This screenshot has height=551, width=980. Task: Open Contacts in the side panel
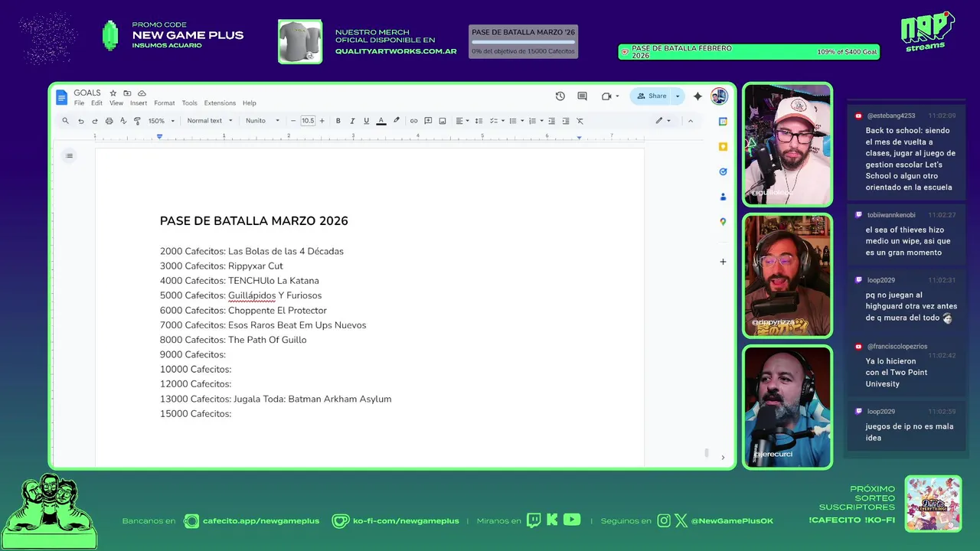click(x=723, y=197)
